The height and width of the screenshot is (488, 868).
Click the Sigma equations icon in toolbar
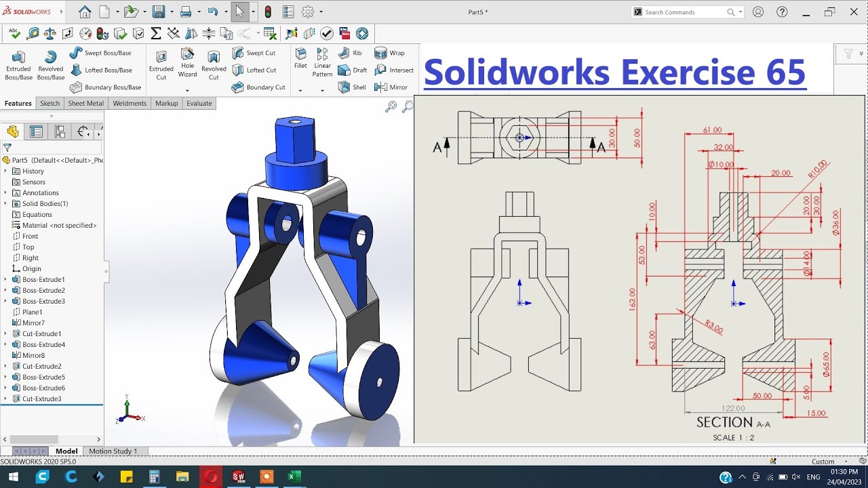156,33
